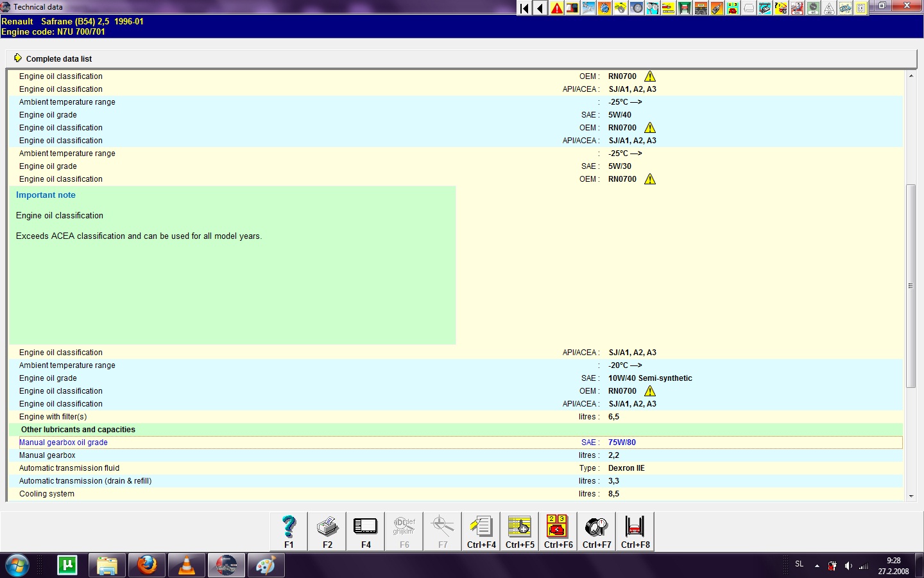Click the 5W/40 SAE grade value

pos(620,115)
